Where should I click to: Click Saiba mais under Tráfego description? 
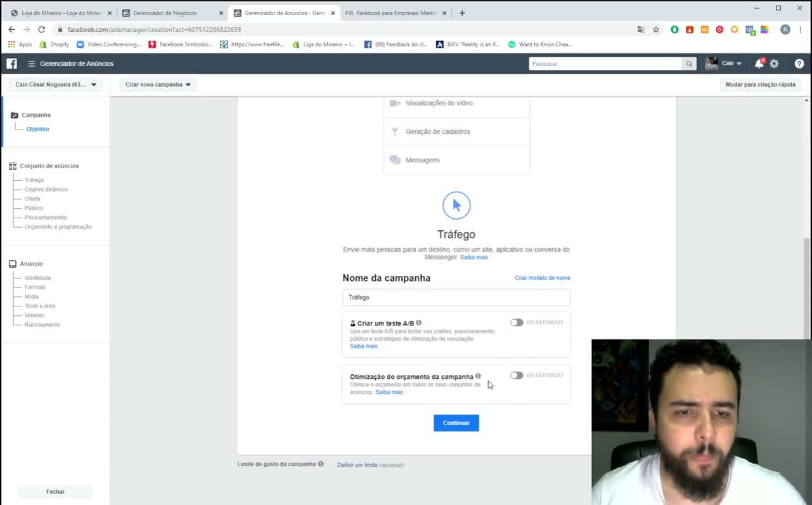click(x=474, y=257)
